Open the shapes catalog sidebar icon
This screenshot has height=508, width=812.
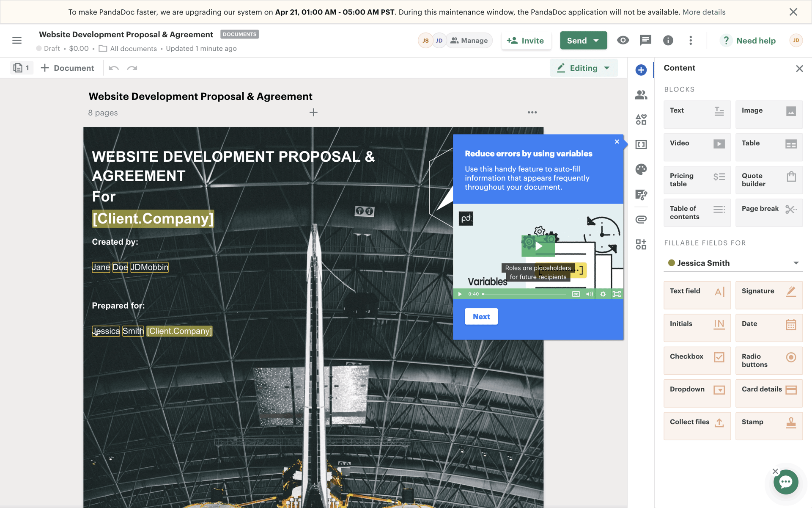click(641, 119)
